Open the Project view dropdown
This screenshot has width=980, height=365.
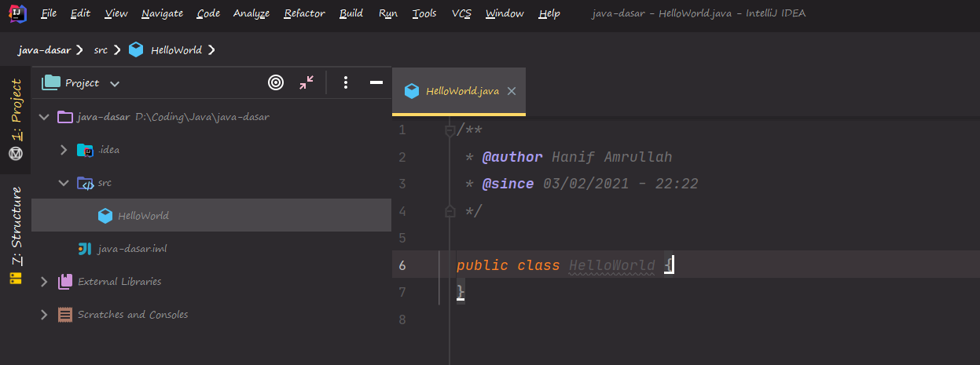point(115,83)
